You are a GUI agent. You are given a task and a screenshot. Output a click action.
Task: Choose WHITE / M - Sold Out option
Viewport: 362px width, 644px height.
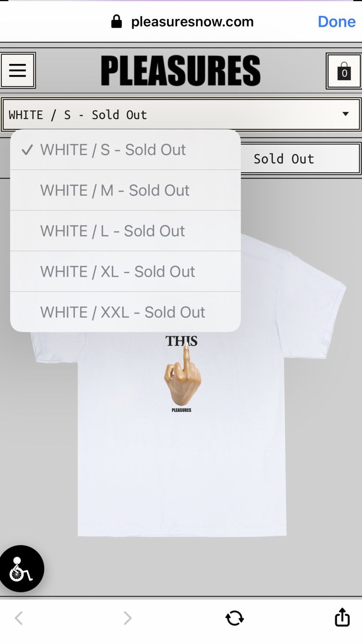point(125,190)
